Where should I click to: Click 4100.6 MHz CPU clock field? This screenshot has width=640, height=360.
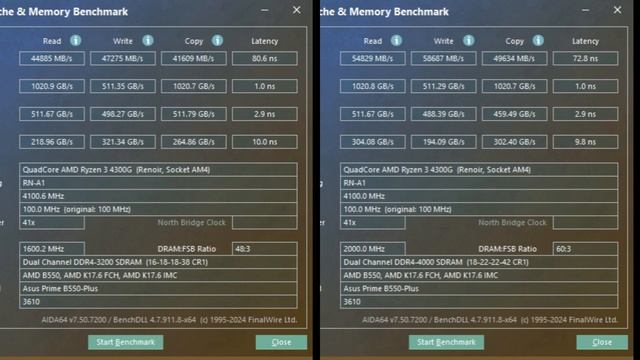point(158,196)
